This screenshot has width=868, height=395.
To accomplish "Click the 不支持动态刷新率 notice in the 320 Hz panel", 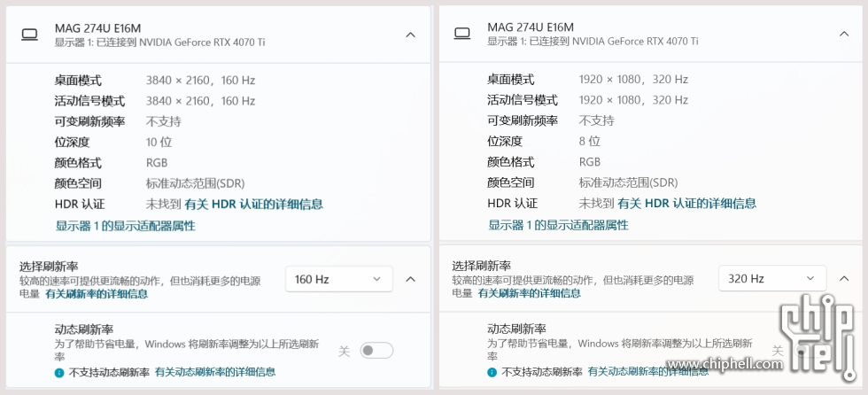I will (x=542, y=372).
